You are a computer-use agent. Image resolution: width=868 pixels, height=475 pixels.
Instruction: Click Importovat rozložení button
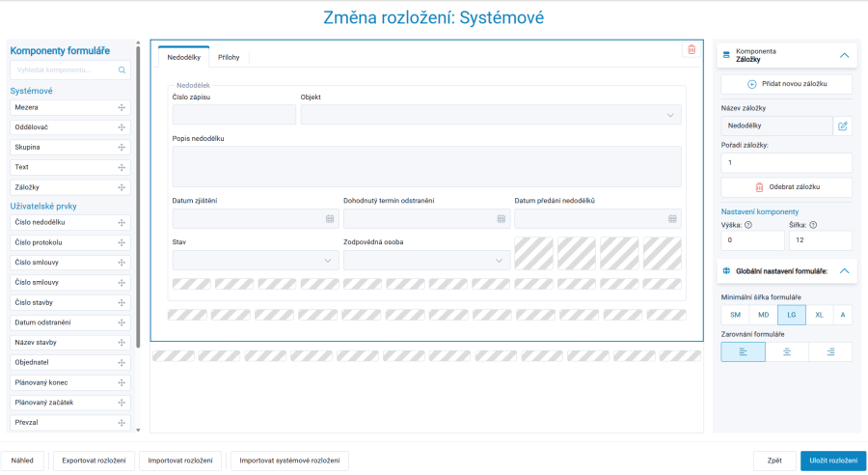(x=180, y=461)
